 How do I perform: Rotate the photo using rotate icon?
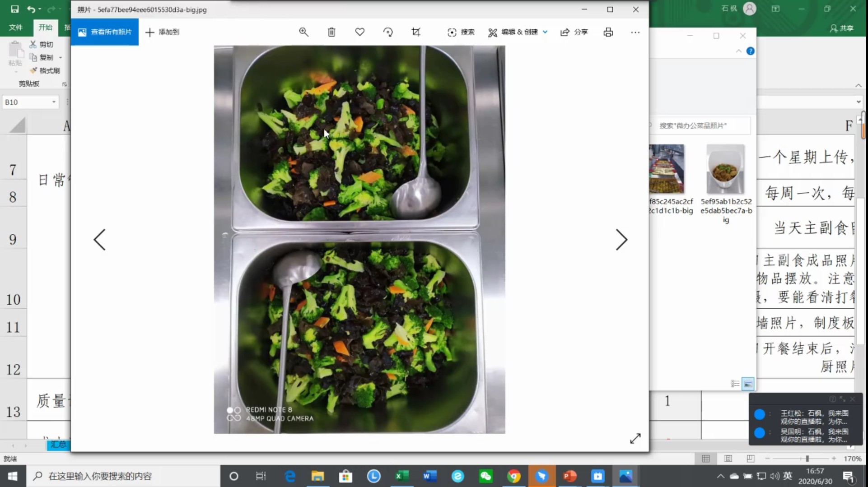click(387, 32)
